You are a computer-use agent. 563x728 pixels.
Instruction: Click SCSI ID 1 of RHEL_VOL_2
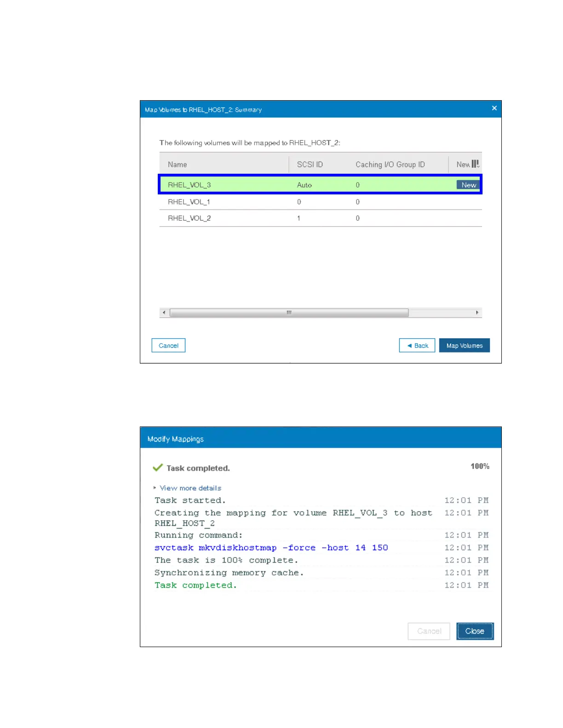tap(299, 218)
